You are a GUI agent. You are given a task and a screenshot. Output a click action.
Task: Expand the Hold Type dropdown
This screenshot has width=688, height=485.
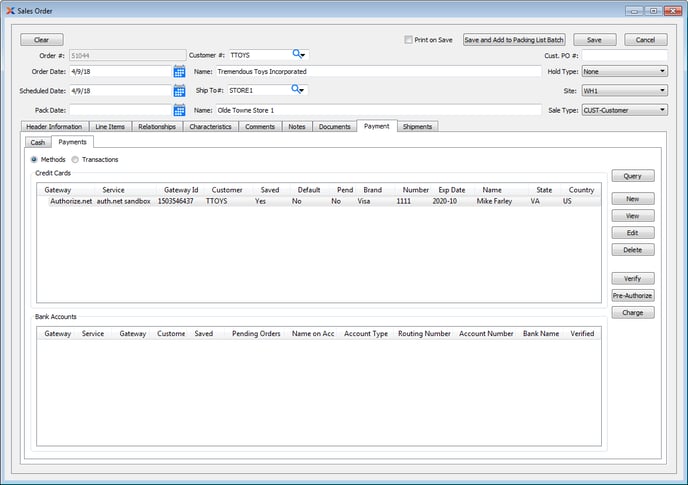pyautogui.click(x=624, y=72)
